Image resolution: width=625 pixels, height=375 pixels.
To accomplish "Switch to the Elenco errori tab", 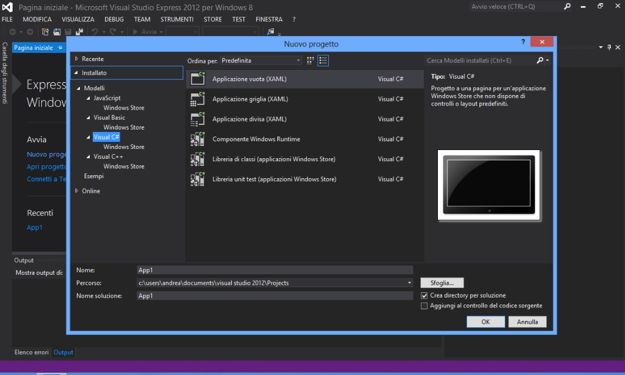I will click(31, 352).
